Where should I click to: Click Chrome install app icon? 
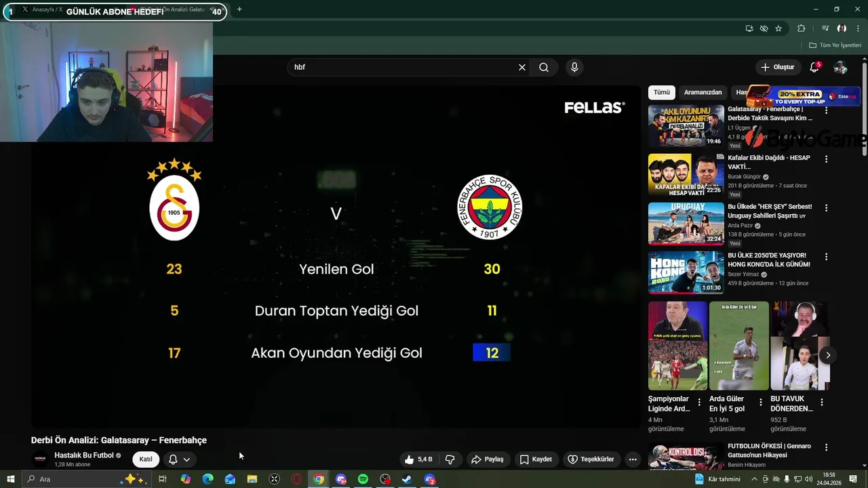pos(749,28)
